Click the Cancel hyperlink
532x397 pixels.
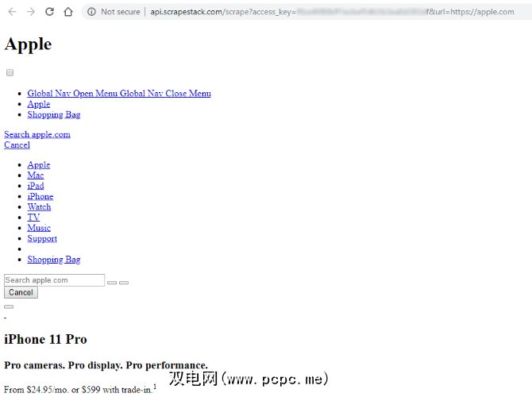pos(17,145)
